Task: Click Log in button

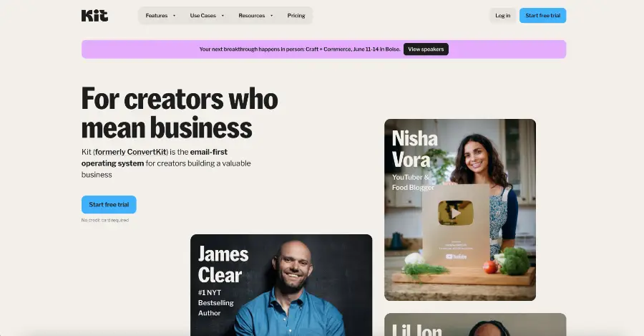Action: click(503, 16)
